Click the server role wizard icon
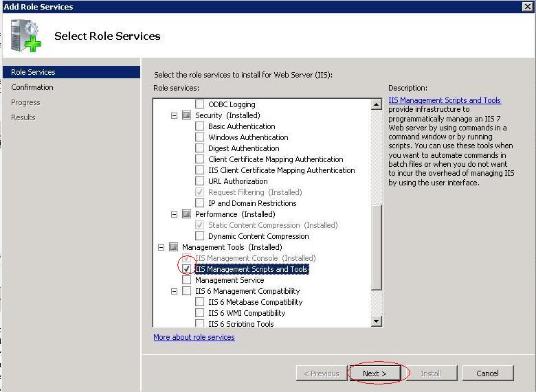Image resolution: width=536 pixels, height=392 pixels. 26,35
